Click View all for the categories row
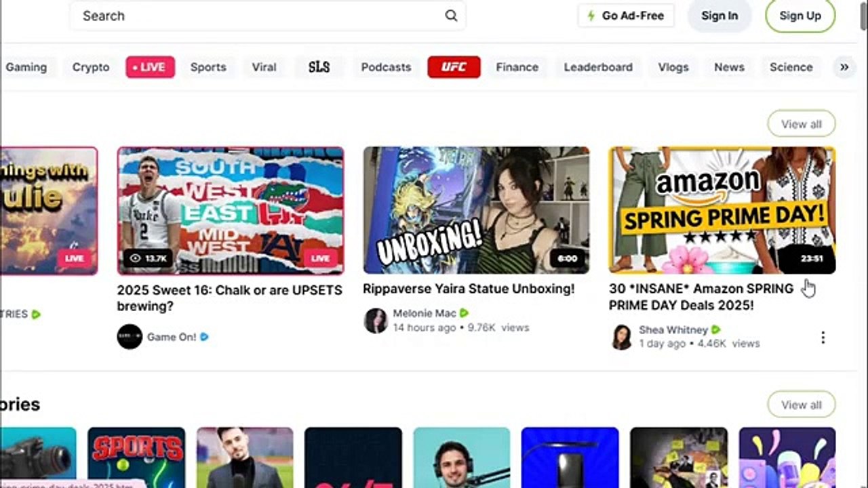868x488 pixels. click(801, 405)
